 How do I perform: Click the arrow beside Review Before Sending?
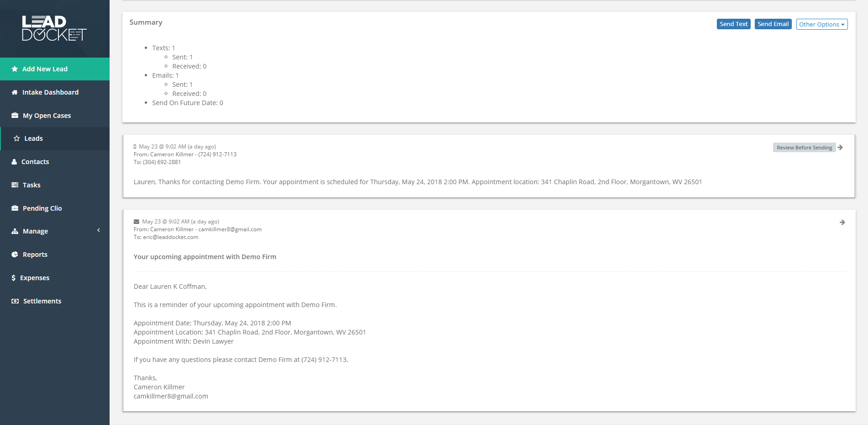click(840, 147)
